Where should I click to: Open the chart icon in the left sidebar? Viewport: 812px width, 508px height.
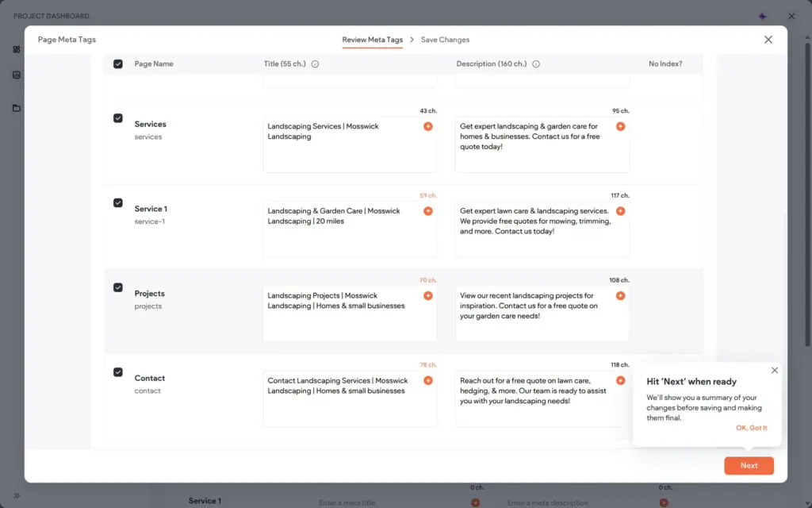[x=17, y=75]
